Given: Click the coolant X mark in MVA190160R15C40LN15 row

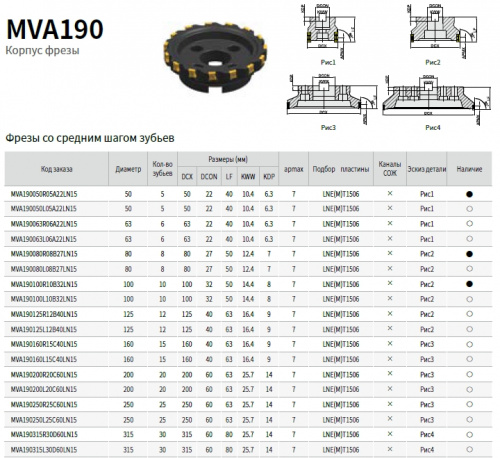Looking at the screenshot, I should [x=390, y=343].
